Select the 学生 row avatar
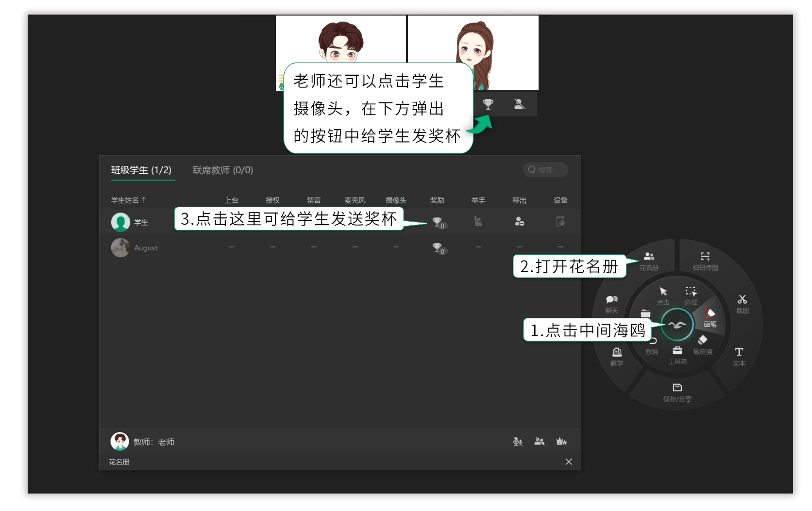 [120, 222]
